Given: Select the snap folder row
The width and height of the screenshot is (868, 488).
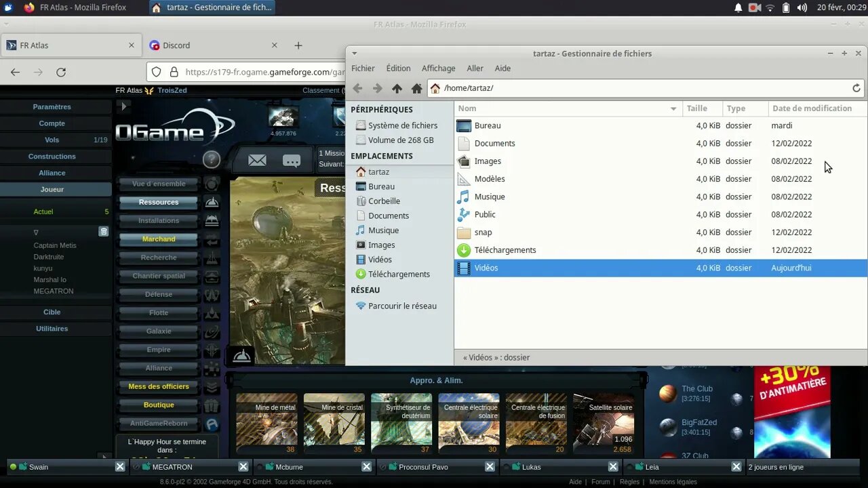Looking at the screenshot, I should click(660, 232).
